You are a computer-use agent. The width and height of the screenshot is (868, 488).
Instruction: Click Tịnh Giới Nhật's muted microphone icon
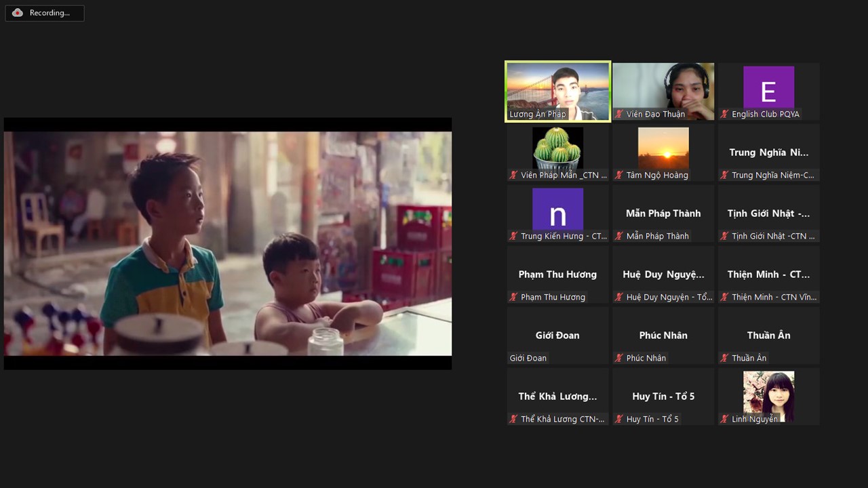pos(725,237)
